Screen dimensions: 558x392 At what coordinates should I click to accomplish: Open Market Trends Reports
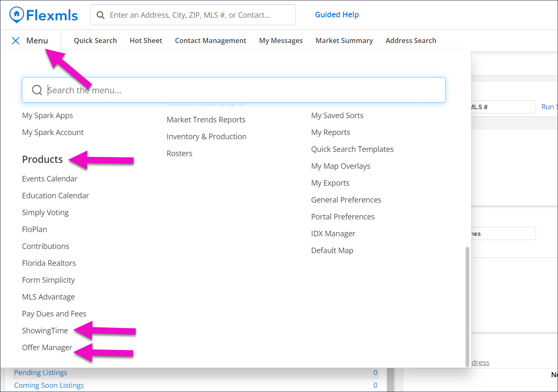pyautogui.click(x=206, y=120)
